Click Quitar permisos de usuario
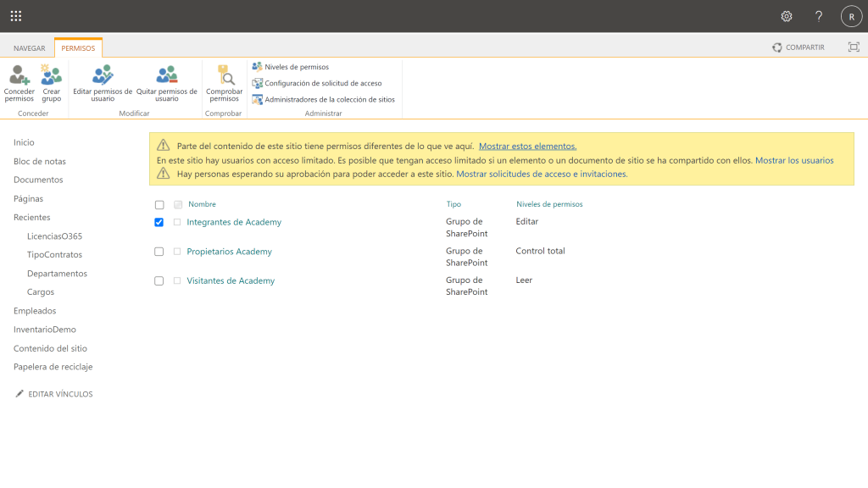 (x=165, y=82)
